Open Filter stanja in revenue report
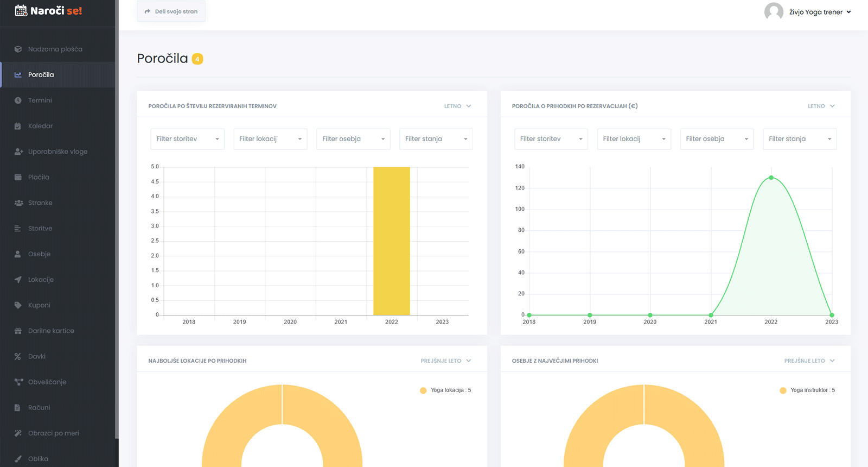This screenshot has width=868, height=467. pos(800,139)
